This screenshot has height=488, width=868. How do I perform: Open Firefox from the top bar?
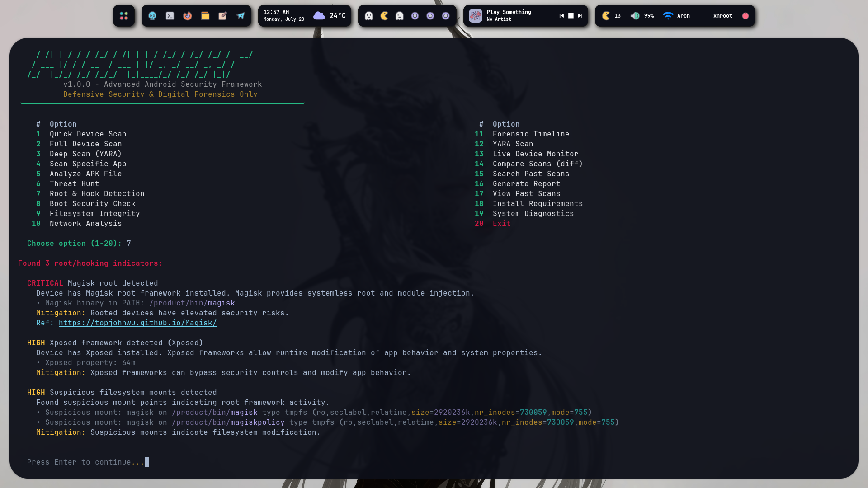click(188, 16)
